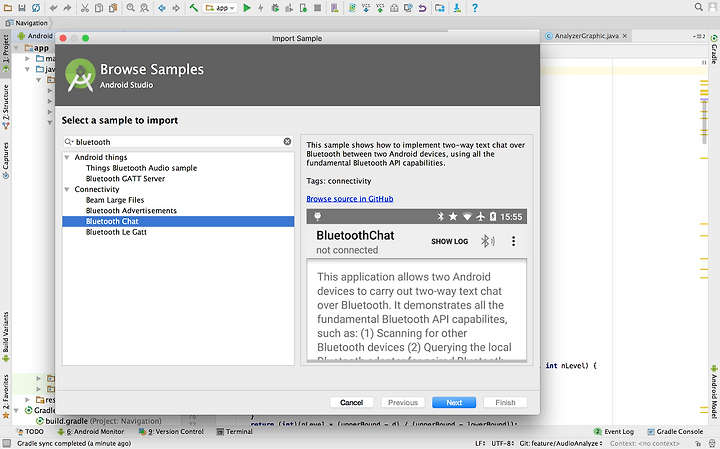
Task: Collapse the Gradle Scripts node in project tree
Action: 17,410
